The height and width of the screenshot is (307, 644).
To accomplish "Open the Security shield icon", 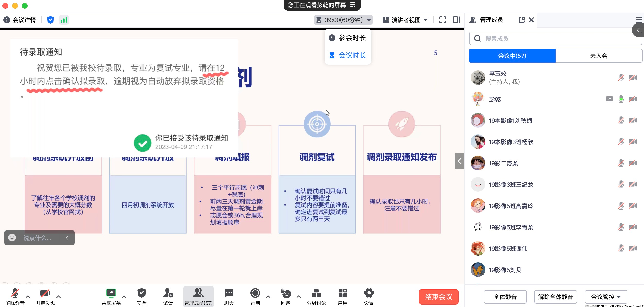I will coord(141,293).
